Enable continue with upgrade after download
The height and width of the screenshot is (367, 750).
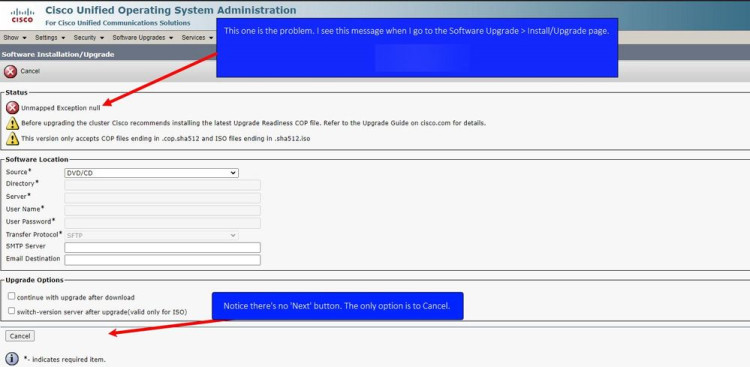(11, 296)
